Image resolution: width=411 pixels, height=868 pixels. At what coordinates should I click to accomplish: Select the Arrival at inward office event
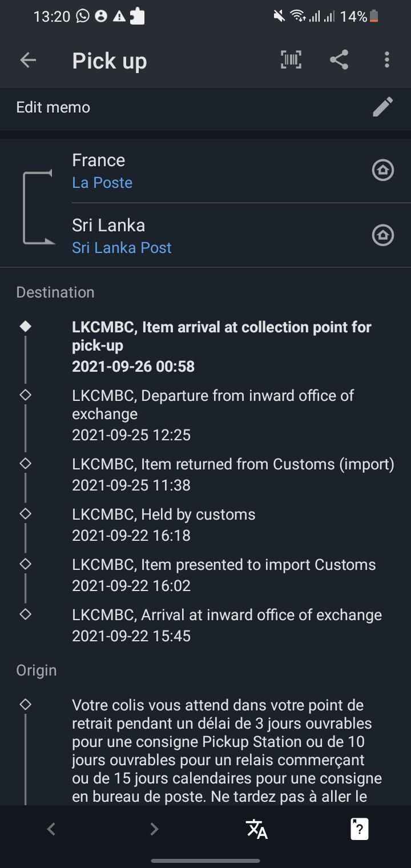227,625
